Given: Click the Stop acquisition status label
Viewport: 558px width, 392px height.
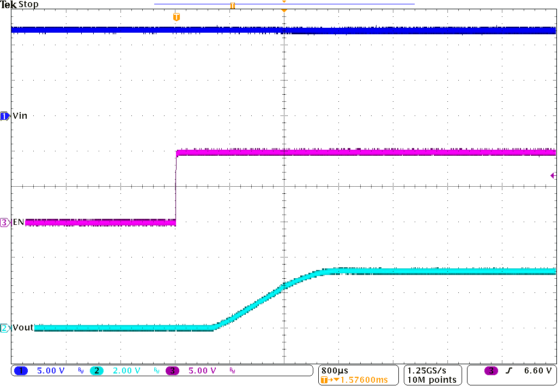Looking at the screenshot, I should point(29,4).
